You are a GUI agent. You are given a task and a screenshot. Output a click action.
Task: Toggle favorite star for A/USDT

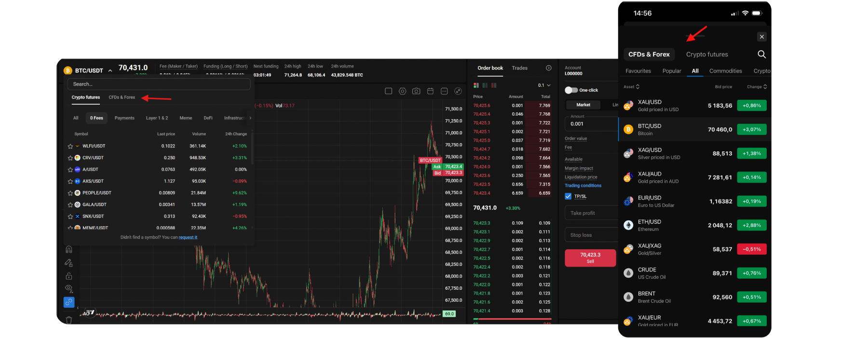pyautogui.click(x=70, y=170)
